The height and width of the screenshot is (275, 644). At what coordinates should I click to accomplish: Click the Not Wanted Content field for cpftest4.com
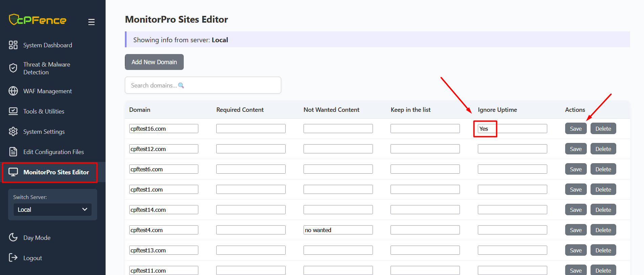338,230
